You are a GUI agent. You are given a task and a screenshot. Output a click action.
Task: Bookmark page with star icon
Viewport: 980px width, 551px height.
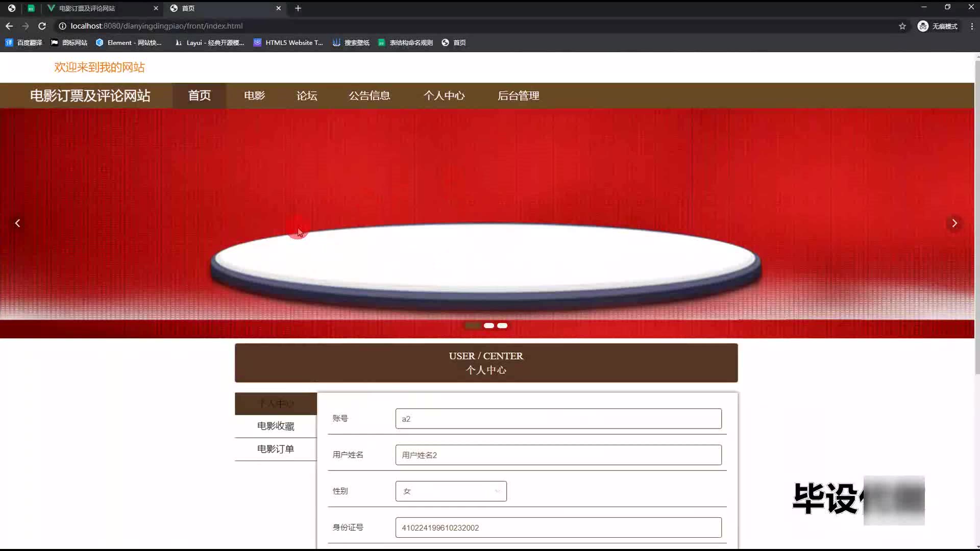tap(902, 26)
